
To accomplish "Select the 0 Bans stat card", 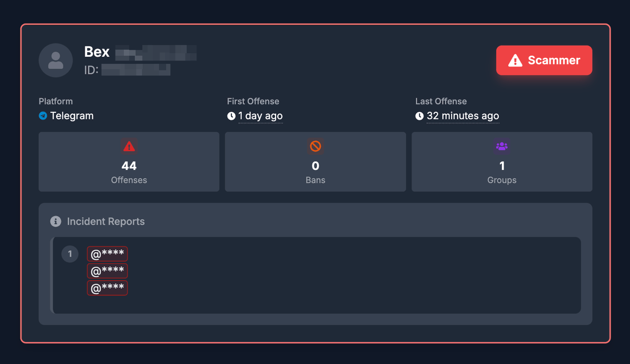I will 316,162.
